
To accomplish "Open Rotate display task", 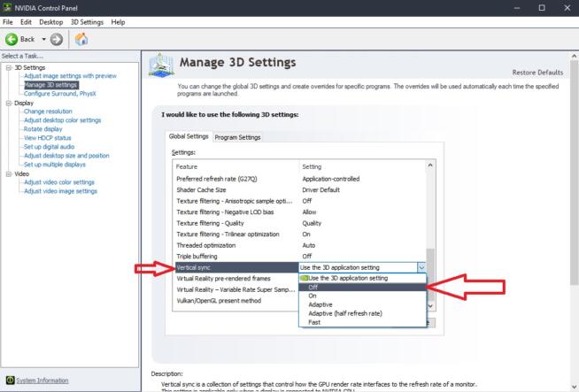I will 42,129.
